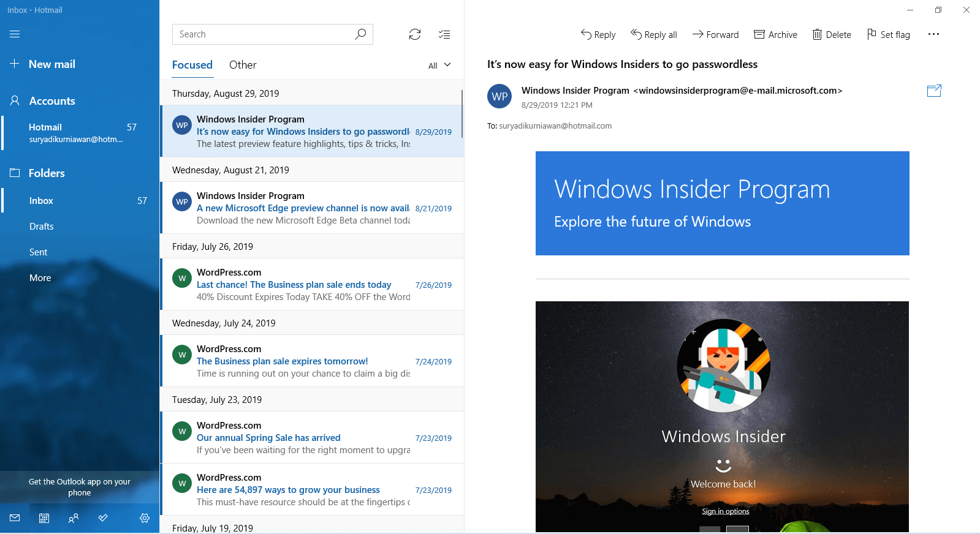Click Sign-in options link in email image
This screenshot has width=980, height=534.
(726, 511)
